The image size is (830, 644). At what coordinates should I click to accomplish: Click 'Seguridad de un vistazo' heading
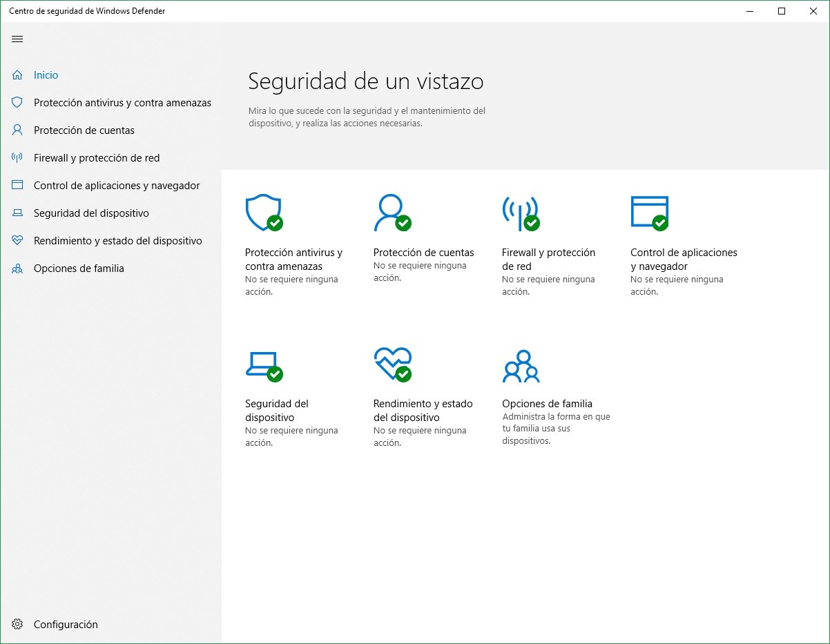pyautogui.click(x=366, y=81)
